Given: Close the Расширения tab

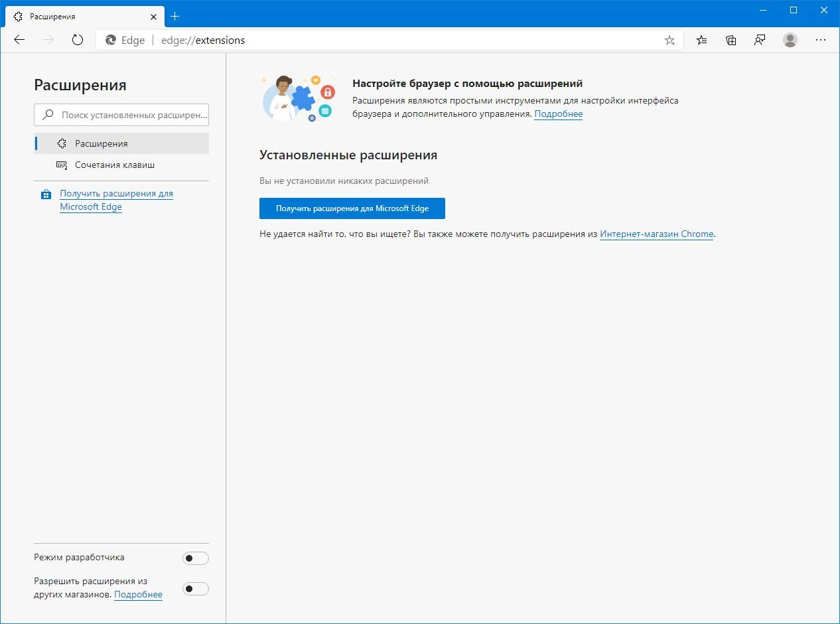Looking at the screenshot, I should (x=153, y=16).
